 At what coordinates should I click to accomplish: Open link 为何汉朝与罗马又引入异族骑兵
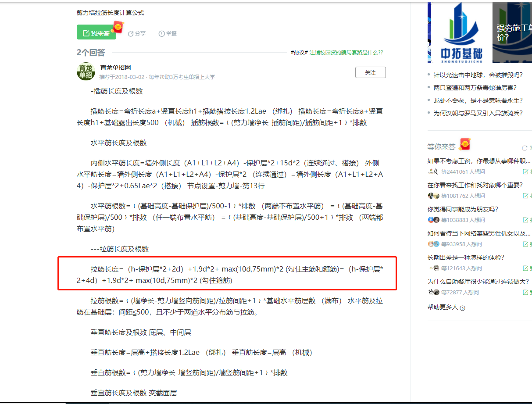[x=478, y=113]
